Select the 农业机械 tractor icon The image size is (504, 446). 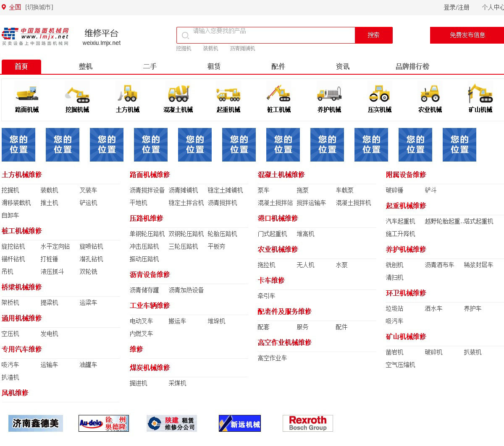click(430, 93)
